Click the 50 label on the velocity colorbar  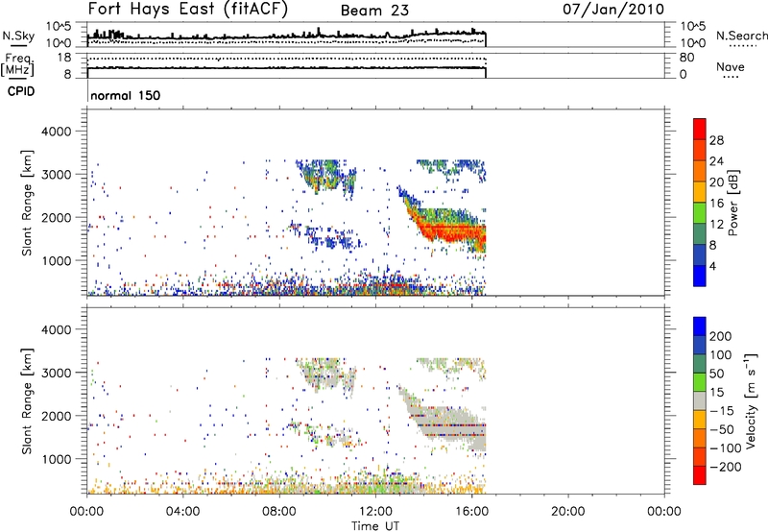click(x=716, y=374)
